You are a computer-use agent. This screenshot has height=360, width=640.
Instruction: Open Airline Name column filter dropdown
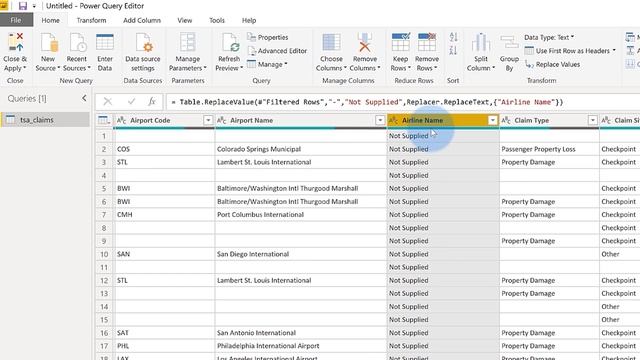coord(493,120)
